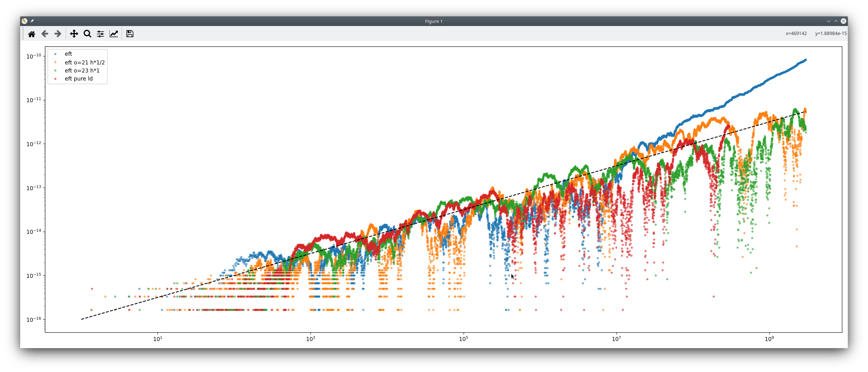This screenshot has width=868, height=372.
Task: Click the y-axis tick label 10^-12
Action: coord(34,144)
